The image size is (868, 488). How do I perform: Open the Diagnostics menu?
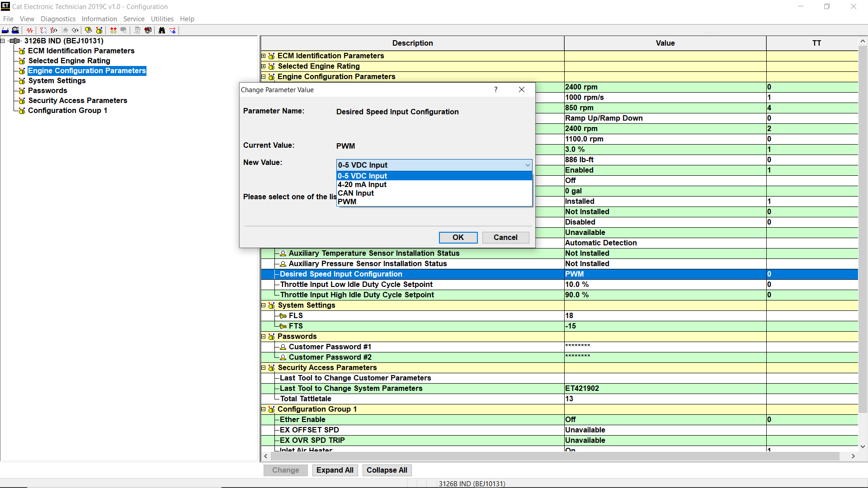coord(58,19)
